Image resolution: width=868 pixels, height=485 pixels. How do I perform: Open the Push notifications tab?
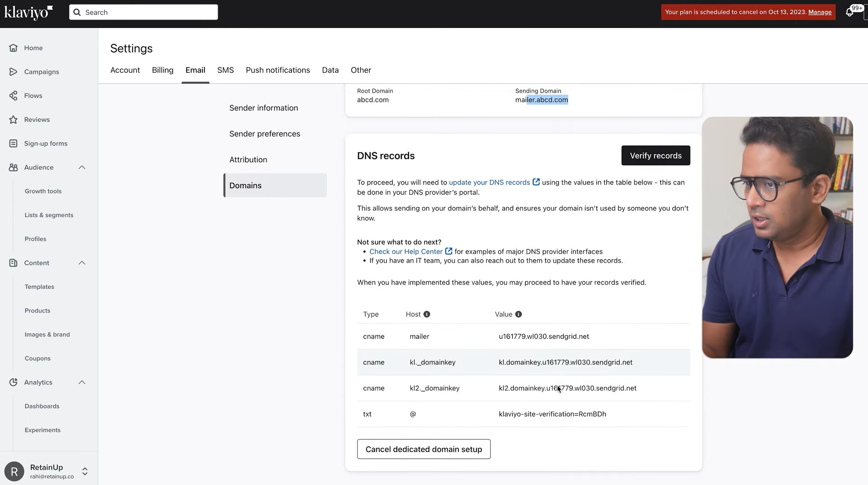pos(278,70)
